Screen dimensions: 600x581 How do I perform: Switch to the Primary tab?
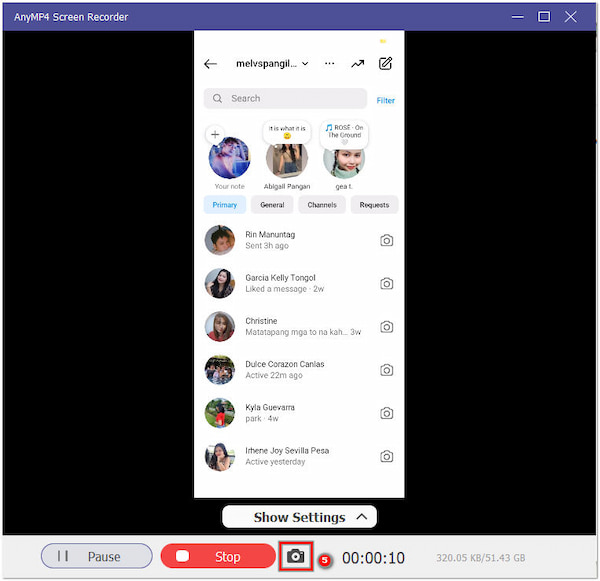tap(225, 205)
